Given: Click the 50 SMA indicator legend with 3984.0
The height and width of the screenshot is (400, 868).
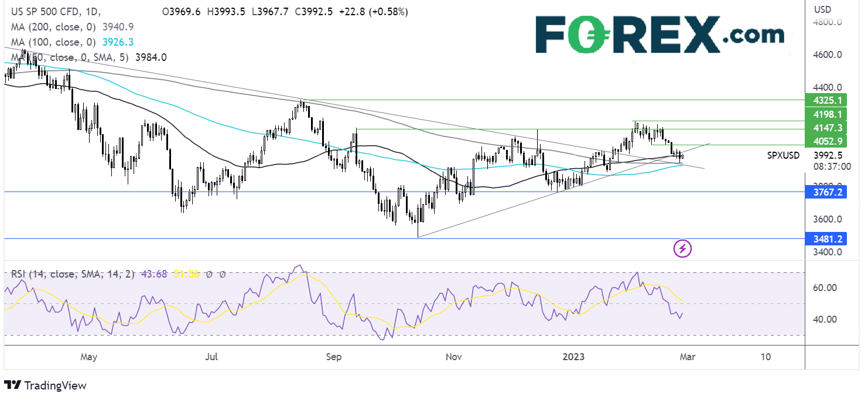Looking at the screenshot, I should click(89, 57).
